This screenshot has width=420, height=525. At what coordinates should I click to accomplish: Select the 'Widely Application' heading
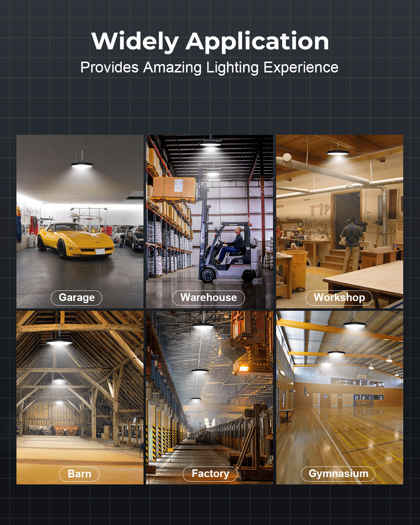210,41
